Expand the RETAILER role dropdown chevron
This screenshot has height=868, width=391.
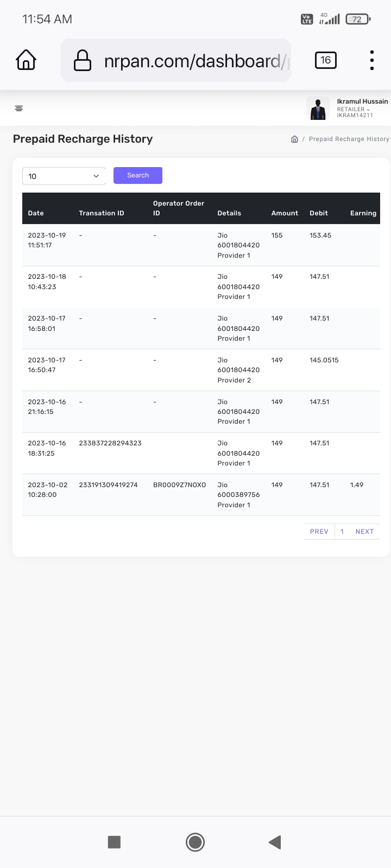(x=368, y=110)
